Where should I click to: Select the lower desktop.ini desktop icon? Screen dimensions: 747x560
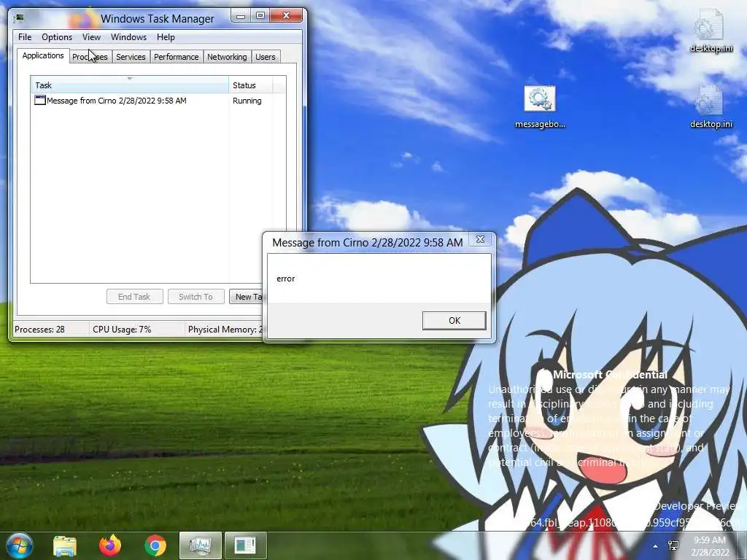(x=711, y=107)
